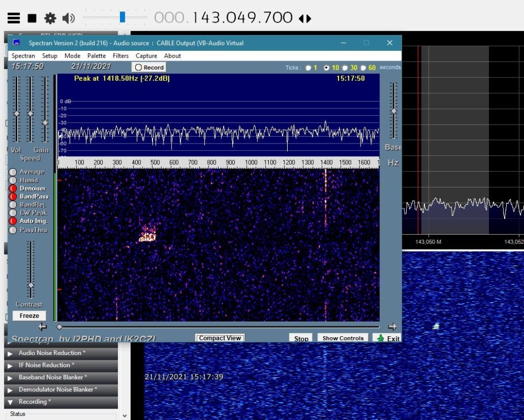Viewport: 524px width, 420px height.
Task: Click the Spectran app icon in the title bar
Action: click(x=16, y=43)
